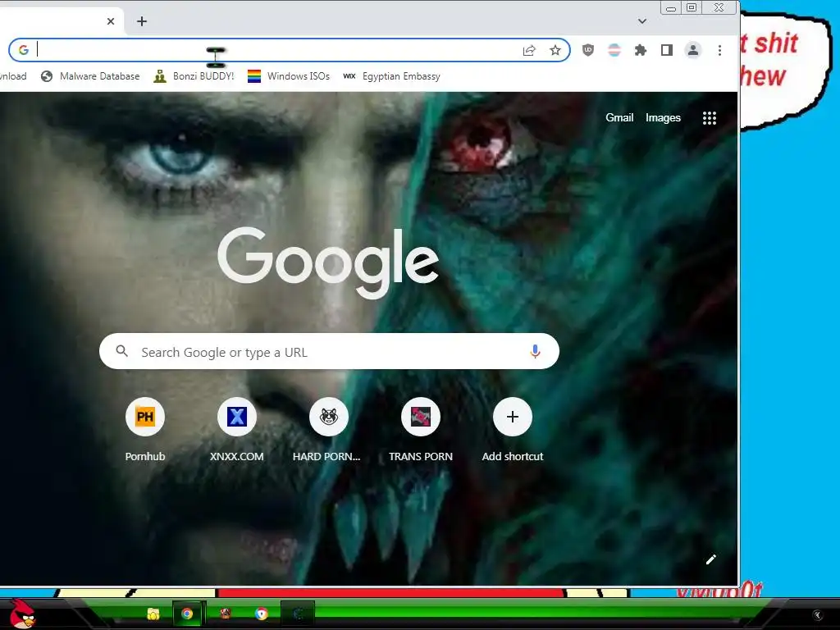Click the Gmail link
The image size is (840, 630).
(619, 118)
